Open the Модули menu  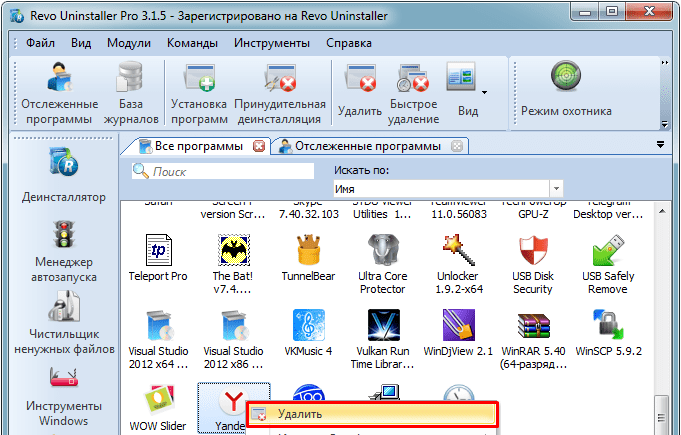tap(129, 43)
